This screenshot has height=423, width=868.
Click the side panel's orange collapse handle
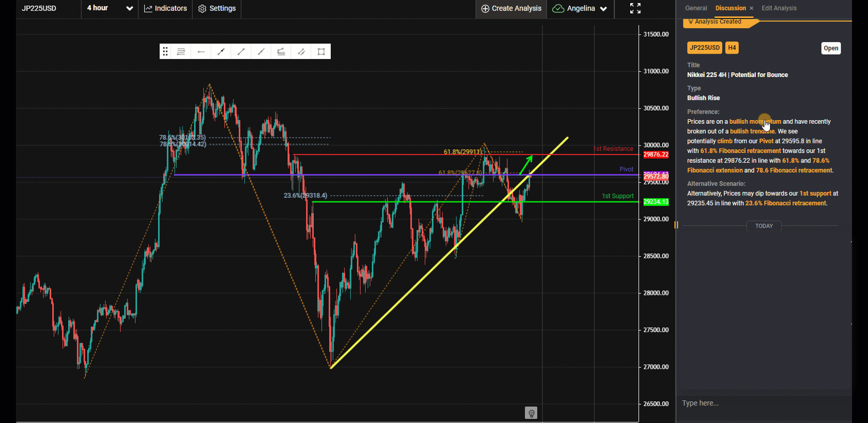[676, 225]
